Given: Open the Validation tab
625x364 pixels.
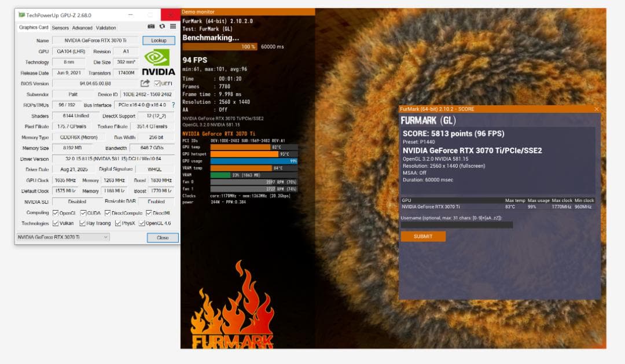Looking at the screenshot, I should 105,27.
